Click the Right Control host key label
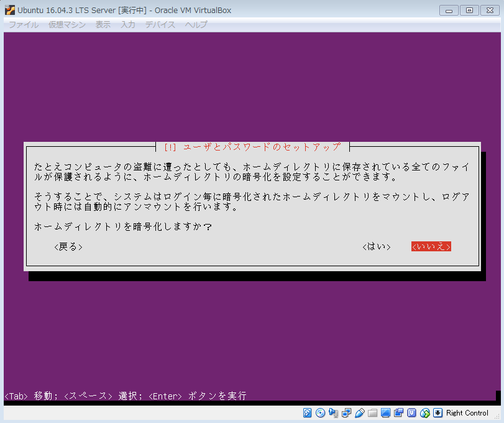 pyautogui.click(x=467, y=413)
